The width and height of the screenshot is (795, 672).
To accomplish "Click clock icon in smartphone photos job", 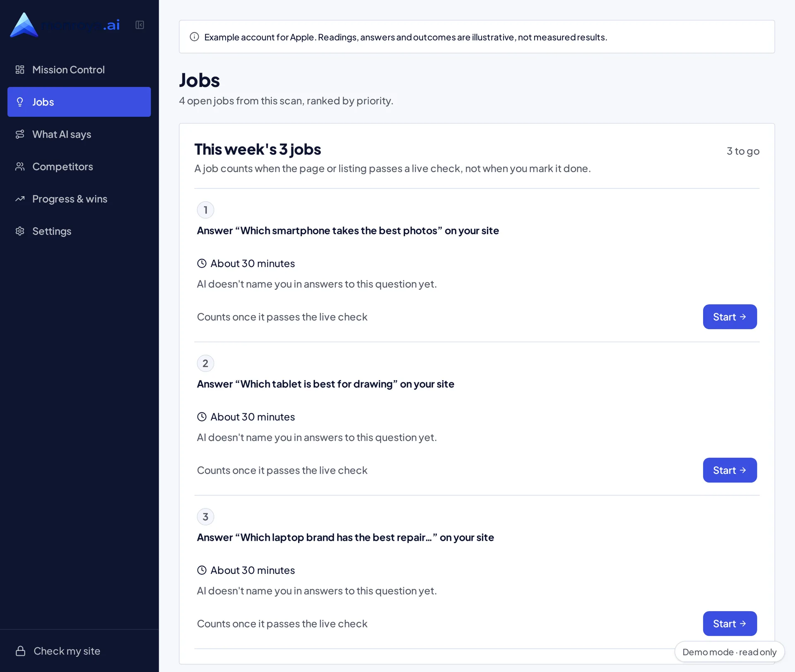I will click(x=202, y=263).
